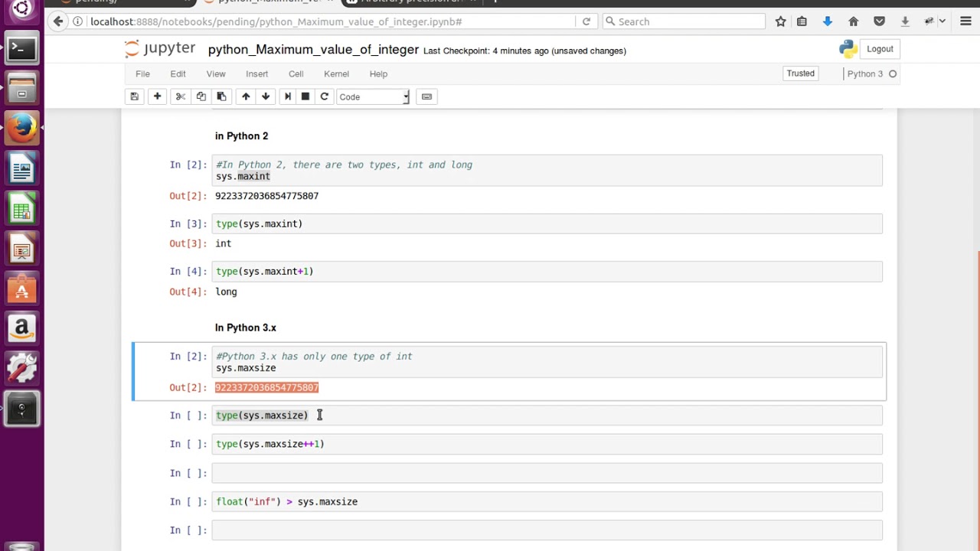Image resolution: width=980 pixels, height=551 pixels.
Task: Click the sys.maxint code cell
Action: [x=547, y=170]
